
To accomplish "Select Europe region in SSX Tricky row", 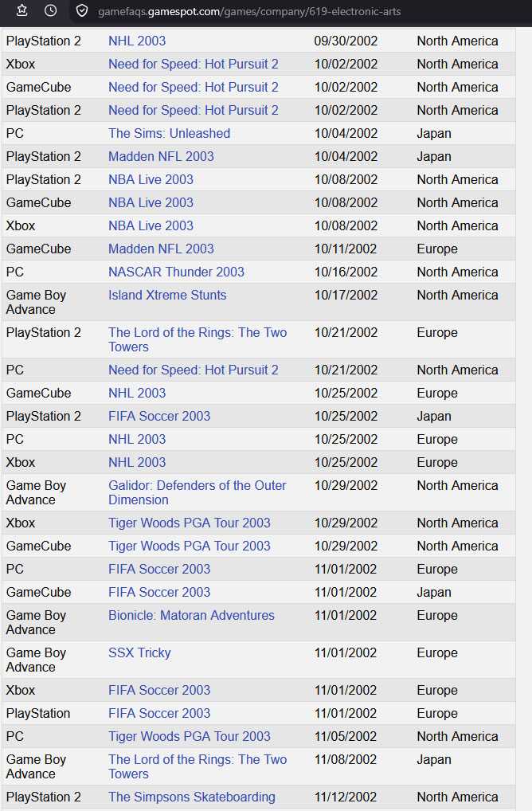I will [437, 652].
